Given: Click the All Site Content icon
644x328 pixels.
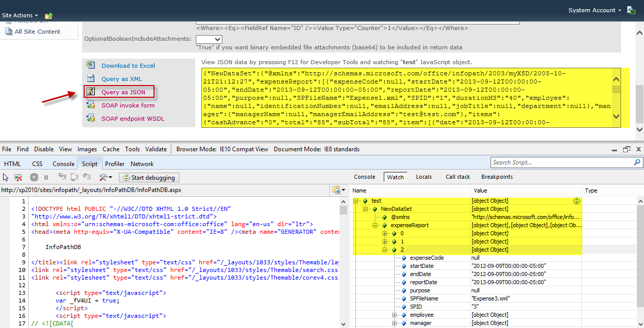Looking at the screenshot, I should 8,32.
